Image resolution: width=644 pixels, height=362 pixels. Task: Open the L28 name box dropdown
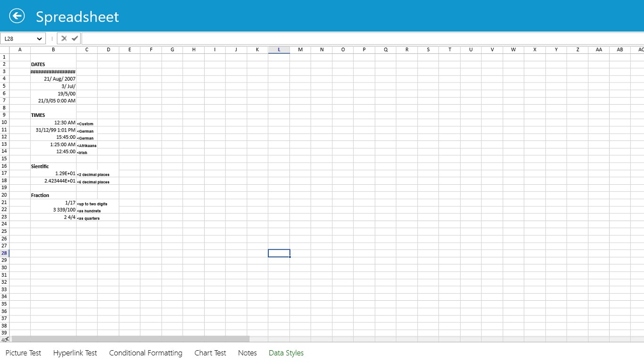pos(39,39)
